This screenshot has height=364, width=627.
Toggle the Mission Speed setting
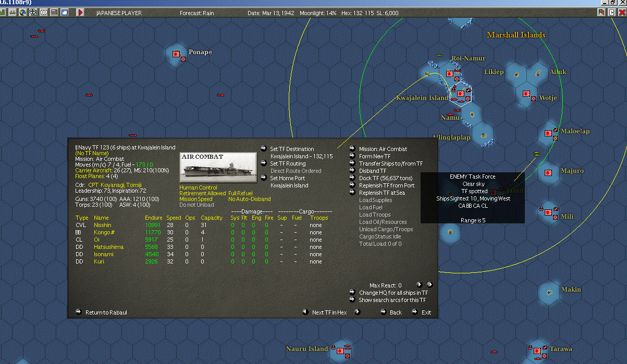click(x=196, y=199)
